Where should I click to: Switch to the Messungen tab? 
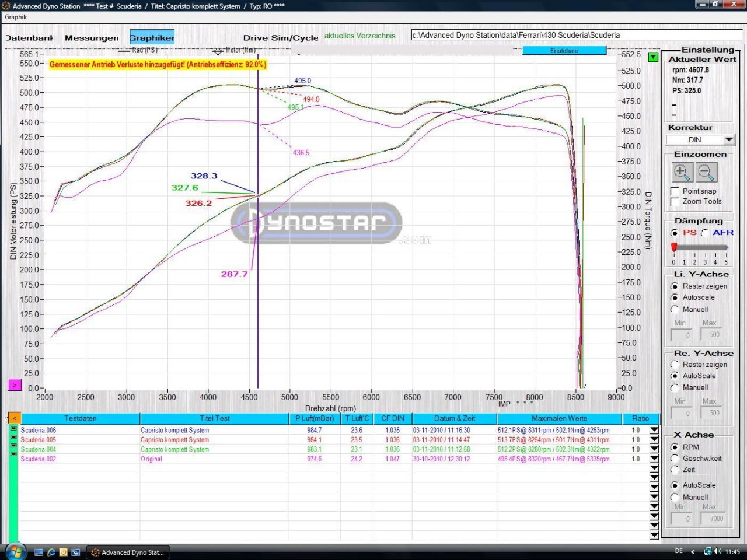pyautogui.click(x=92, y=38)
